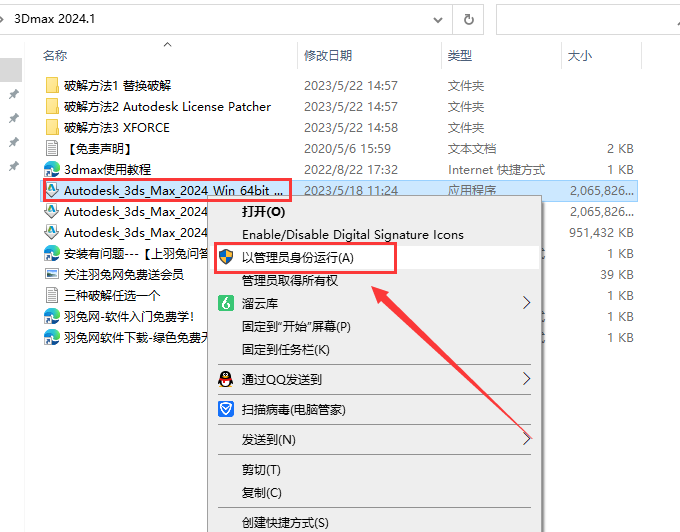Select 固定到任务栏(K)
Screen dimensions: 680x532
285,349
